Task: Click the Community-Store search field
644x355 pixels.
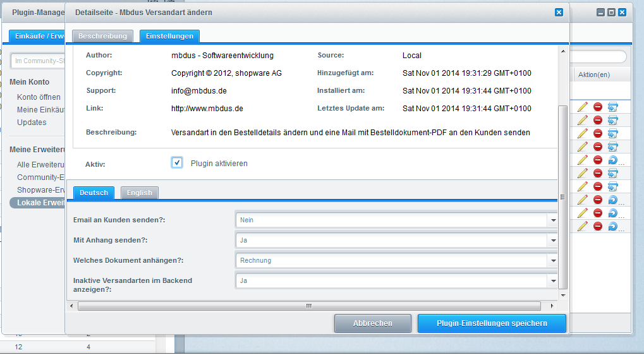Action: [38, 61]
